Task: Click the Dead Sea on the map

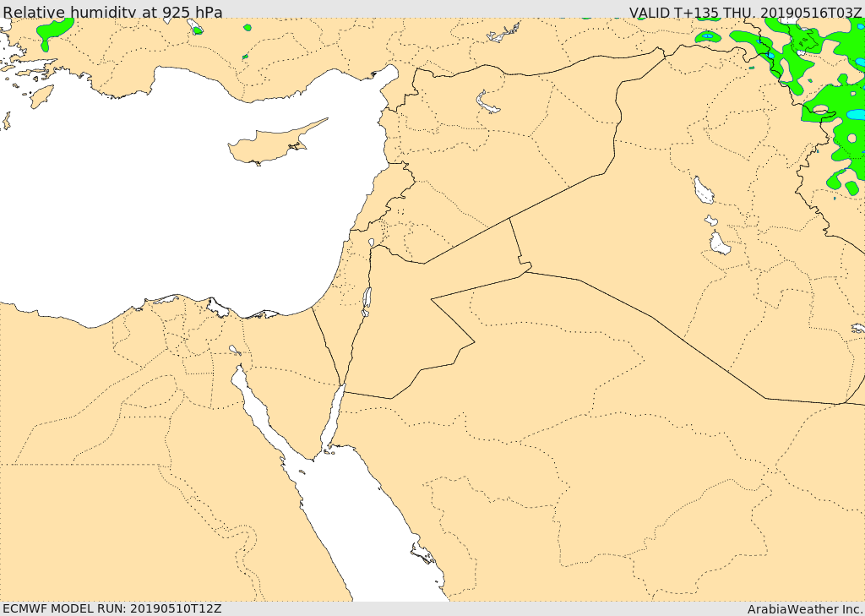Action: click(367, 299)
